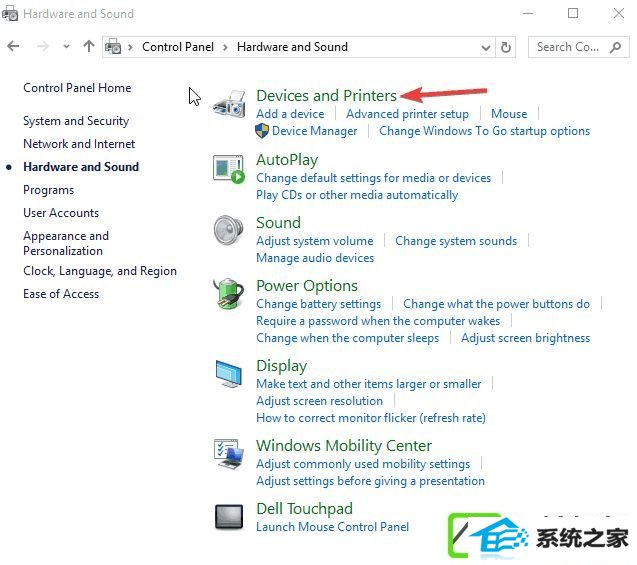
Task: Click the search magnifier icon
Action: (x=615, y=47)
